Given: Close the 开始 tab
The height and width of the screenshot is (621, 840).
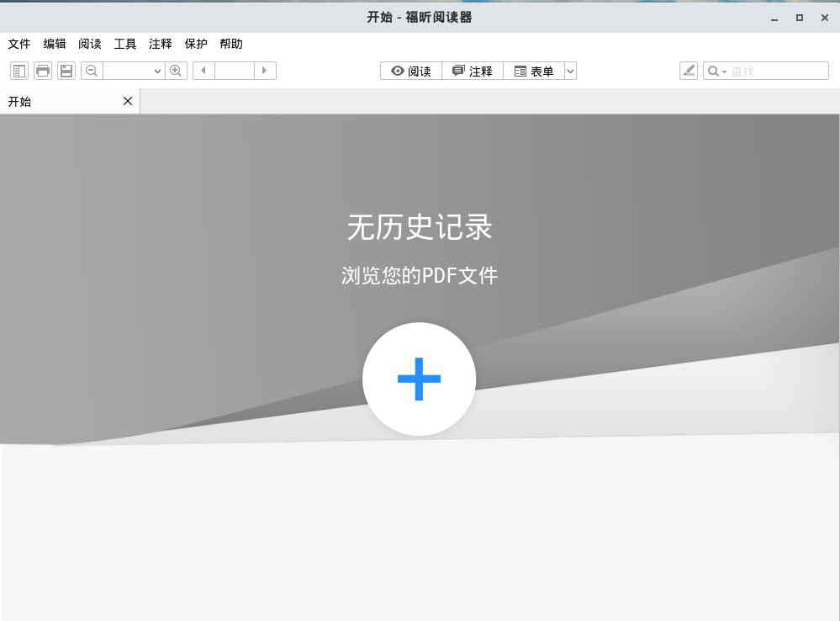Looking at the screenshot, I should (x=128, y=101).
